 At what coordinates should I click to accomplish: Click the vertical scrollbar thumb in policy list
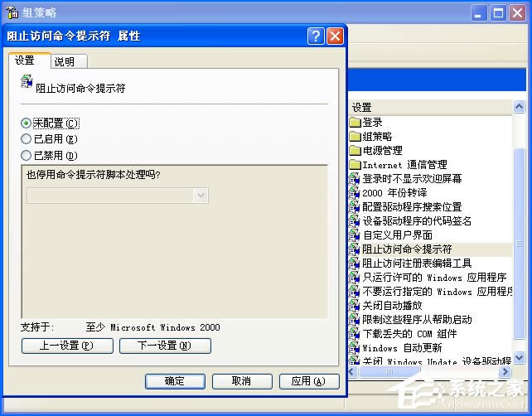click(x=519, y=244)
